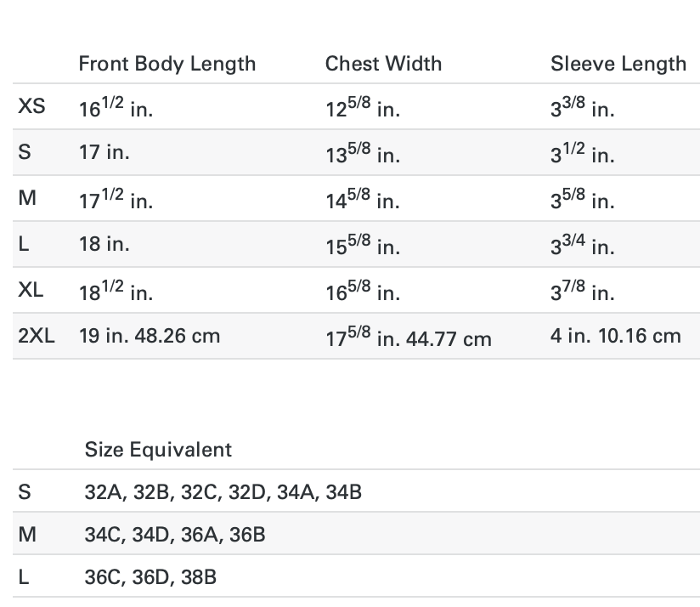Click the Sleeve Length column header
700x607 pixels.
coord(618,64)
